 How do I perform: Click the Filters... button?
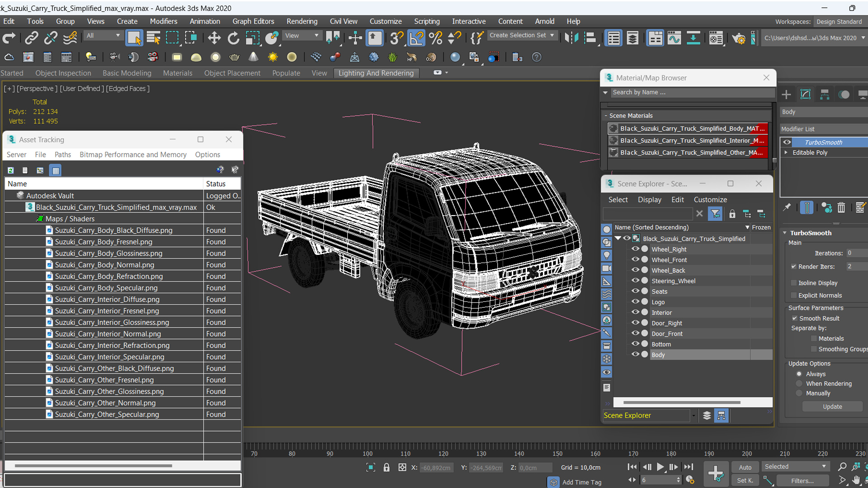coord(802,481)
